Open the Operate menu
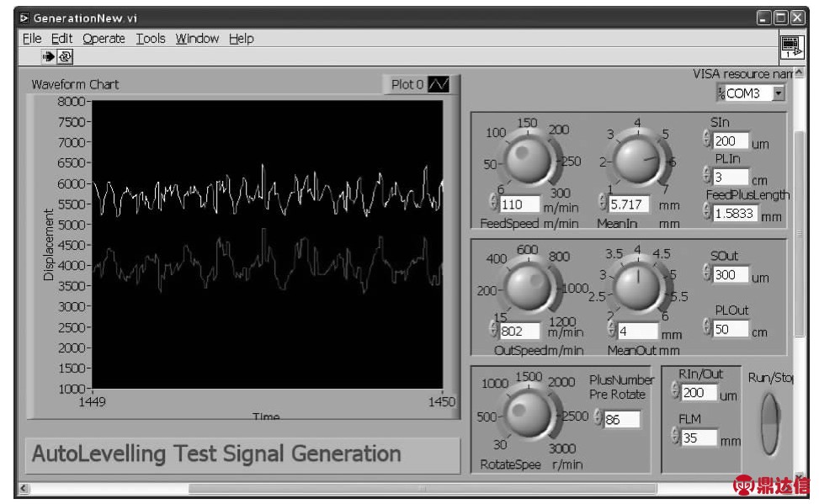Image resolution: width=819 pixels, height=504 pixels. click(x=104, y=39)
